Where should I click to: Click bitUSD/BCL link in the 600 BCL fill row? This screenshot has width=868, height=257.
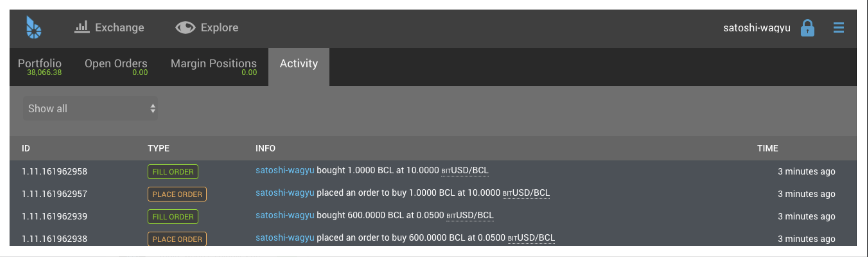tap(470, 215)
